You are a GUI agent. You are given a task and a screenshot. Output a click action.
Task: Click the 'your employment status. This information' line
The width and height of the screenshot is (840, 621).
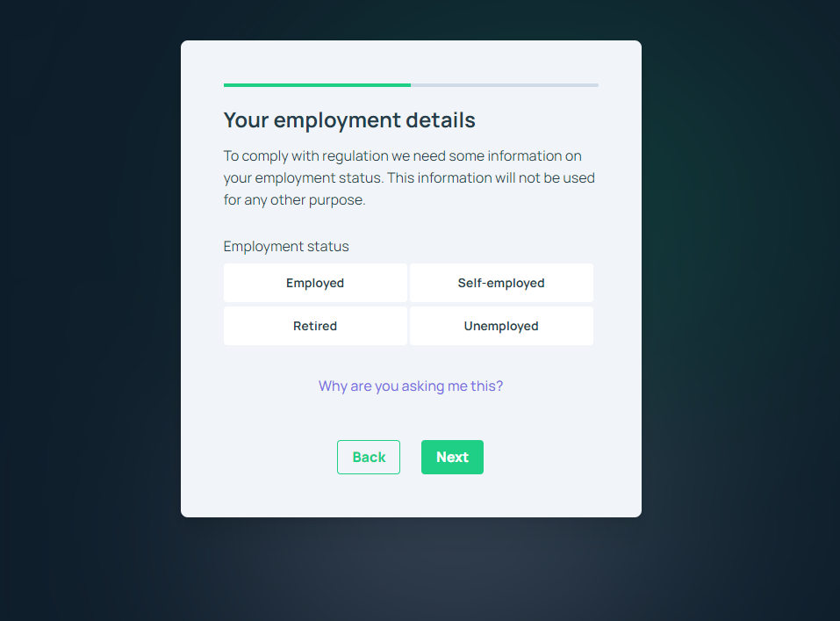click(409, 177)
